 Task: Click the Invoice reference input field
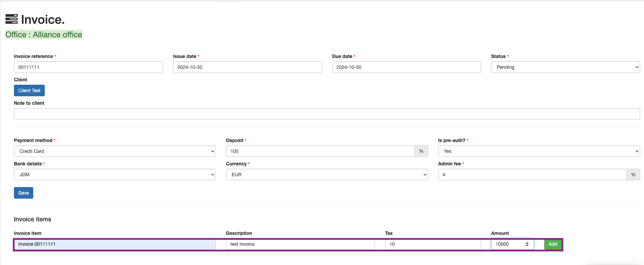point(88,67)
